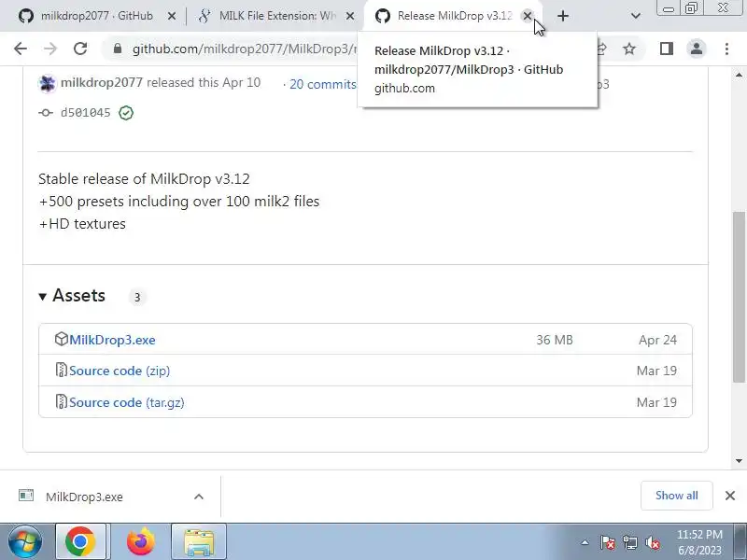This screenshot has width=747, height=560.
Task: Open commit d501045
Action: pyautogui.click(x=85, y=113)
